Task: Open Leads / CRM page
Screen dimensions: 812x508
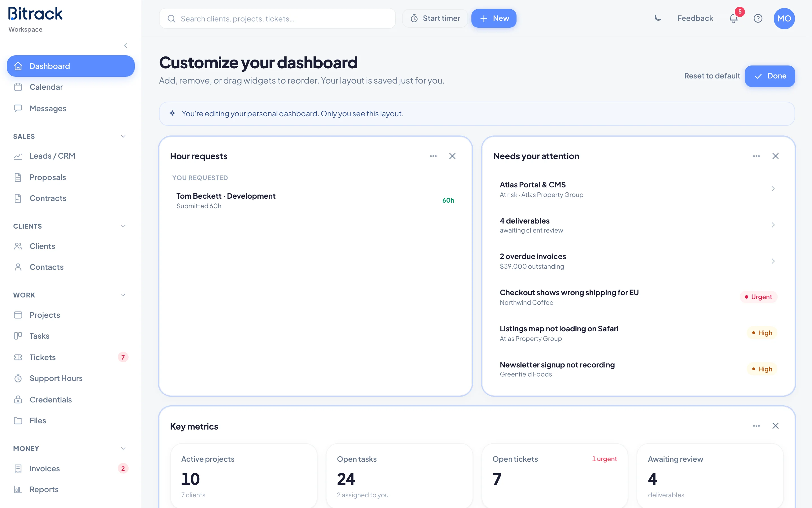Action: [71, 156]
